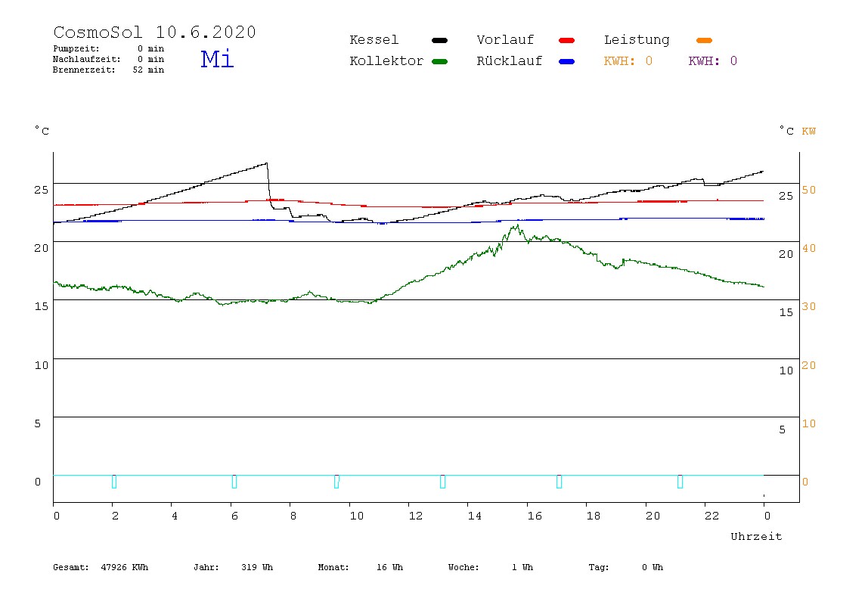Screen dimensions: 868x614
Task: Click the x-axis tick label 18
Action: click(593, 516)
